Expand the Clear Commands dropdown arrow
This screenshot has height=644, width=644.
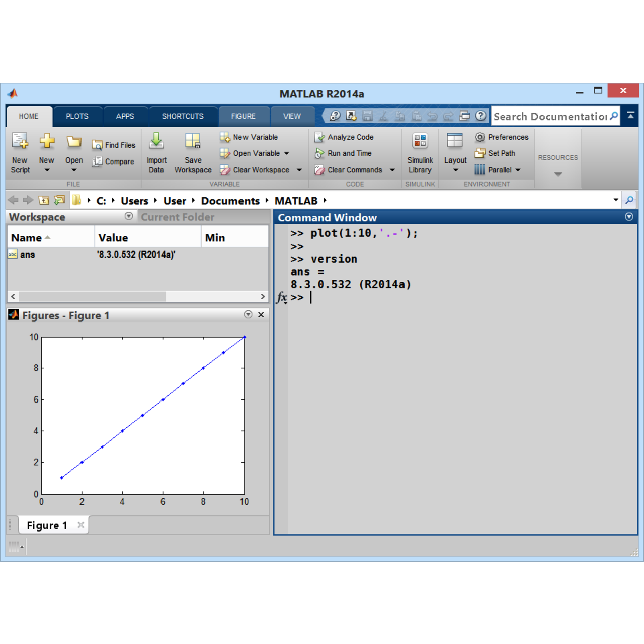coord(392,170)
